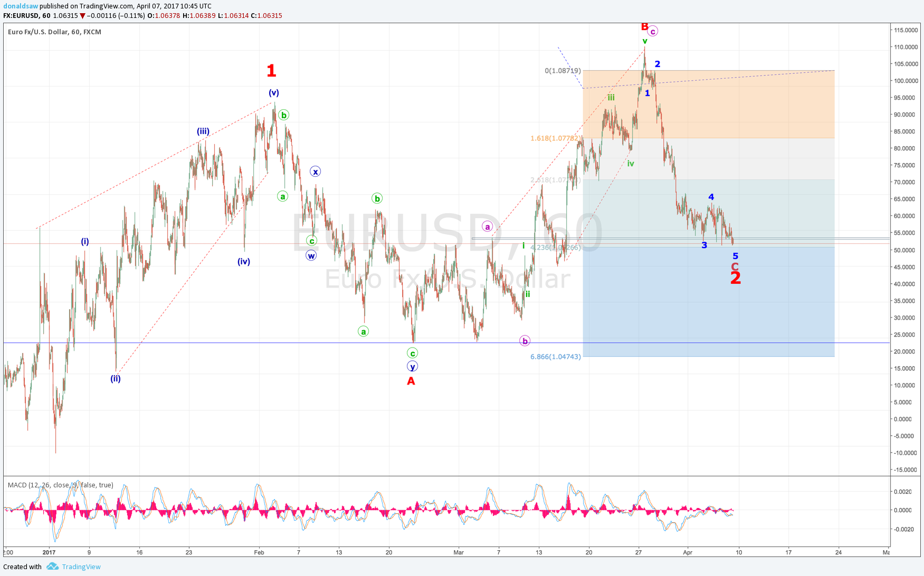Screen dimensions: 924x576
Task: Open the TradingView link in the footer
Action: 81,567
